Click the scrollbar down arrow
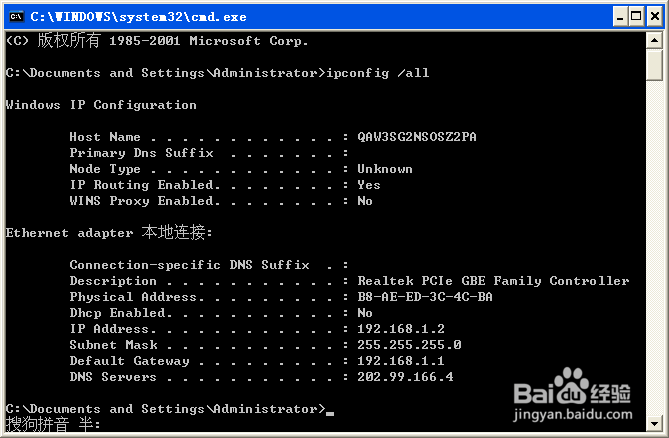 click(x=654, y=424)
